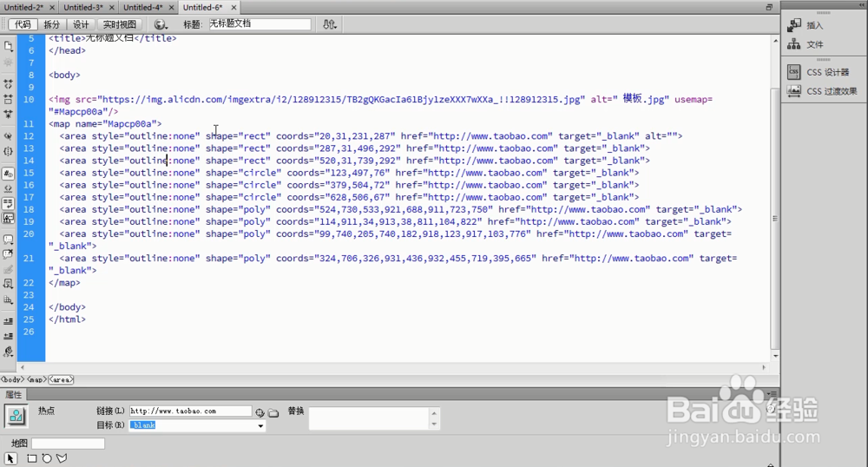Click document title field 无标题文档

(260, 23)
